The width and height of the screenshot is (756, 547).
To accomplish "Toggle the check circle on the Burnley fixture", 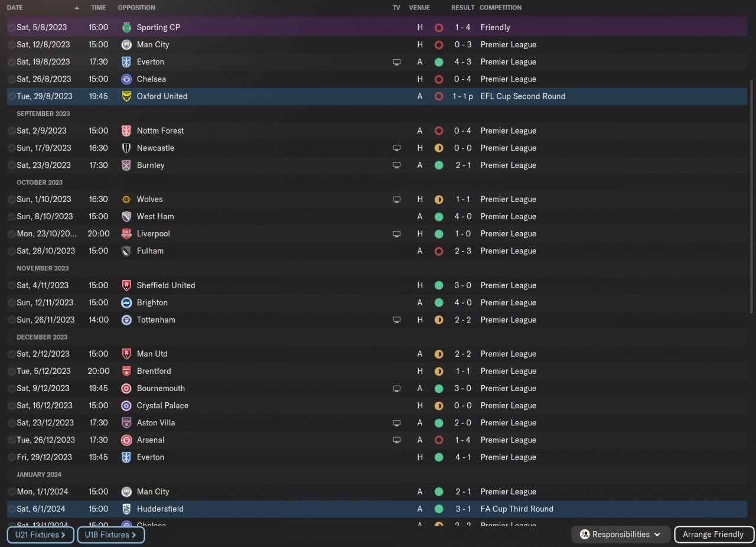I will tap(11, 165).
